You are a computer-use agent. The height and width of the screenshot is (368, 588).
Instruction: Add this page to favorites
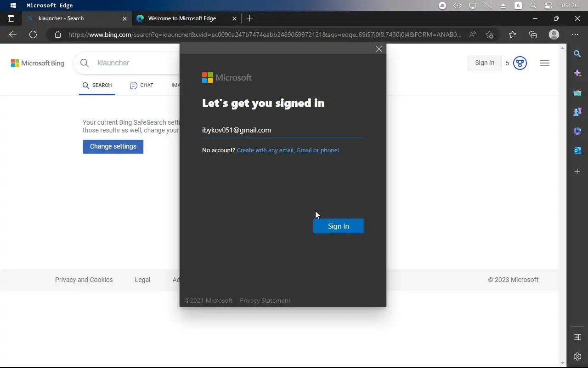pyautogui.click(x=489, y=34)
